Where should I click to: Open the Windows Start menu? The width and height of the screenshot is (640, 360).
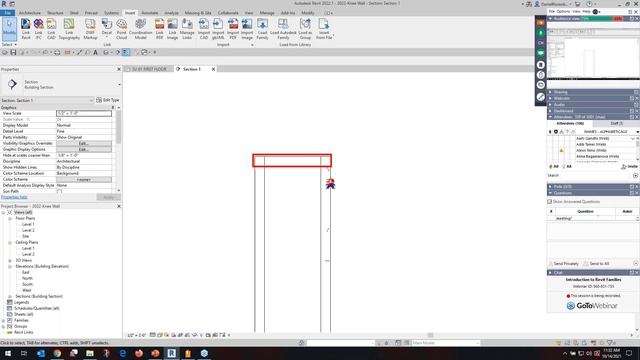click(x=7, y=353)
